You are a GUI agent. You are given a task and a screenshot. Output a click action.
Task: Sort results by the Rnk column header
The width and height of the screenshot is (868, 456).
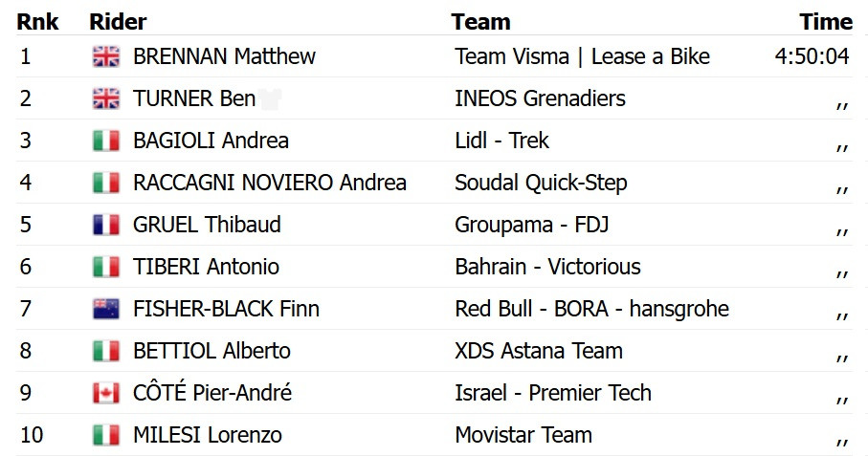(x=37, y=21)
